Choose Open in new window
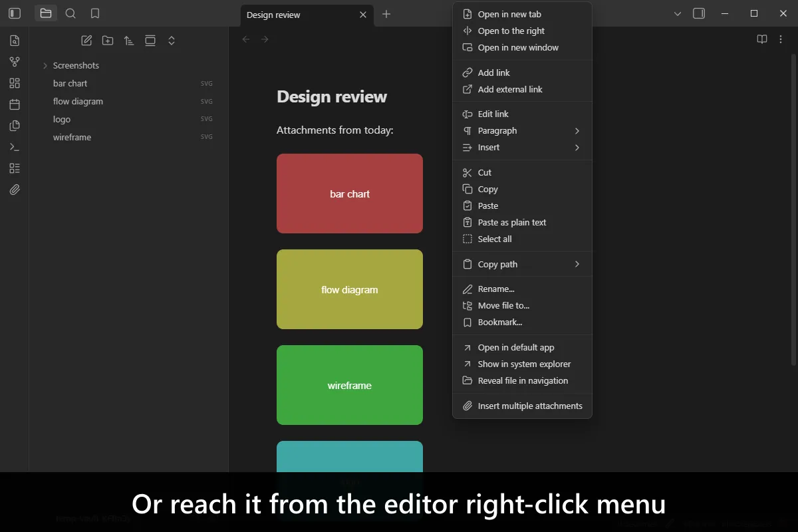 [x=522, y=47]
